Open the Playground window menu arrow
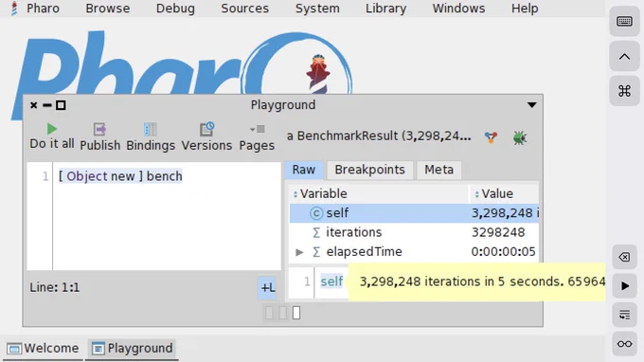This screenshot has height=362, width=644. (532, 105)
